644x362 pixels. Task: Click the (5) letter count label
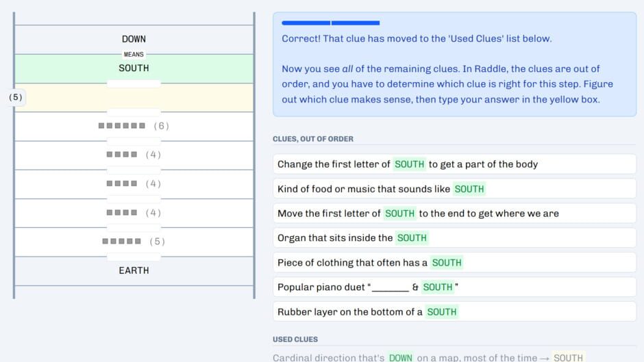click(x=16, y=97)
